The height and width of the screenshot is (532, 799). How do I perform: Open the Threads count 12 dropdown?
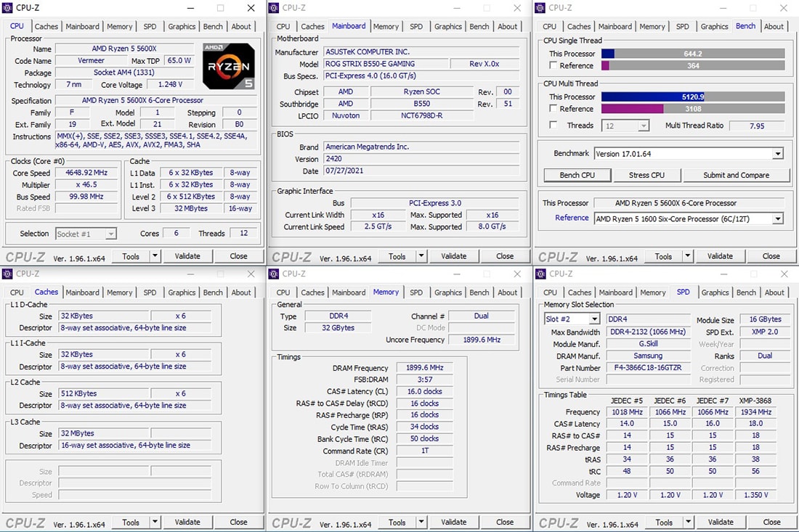pos(644,126)
